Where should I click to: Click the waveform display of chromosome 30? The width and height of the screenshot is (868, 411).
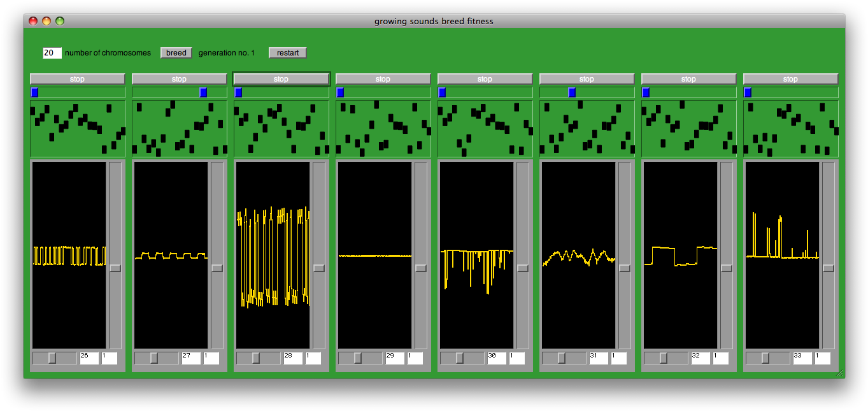478,255
